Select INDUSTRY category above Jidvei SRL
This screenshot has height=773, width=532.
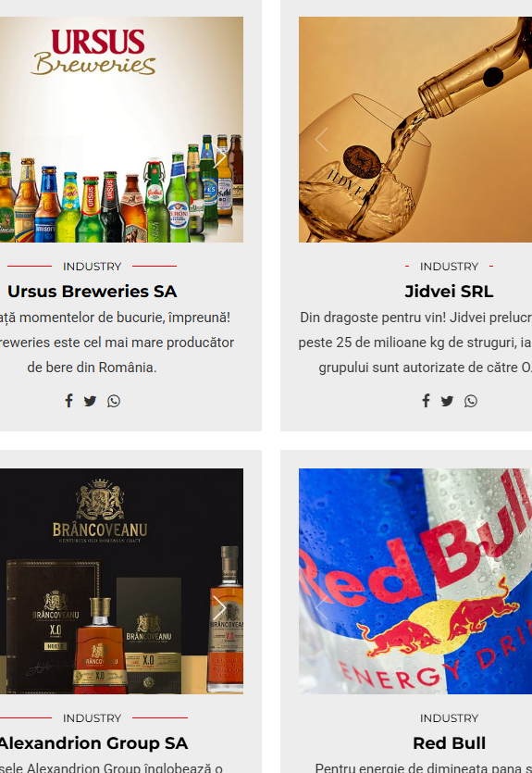[449, 267]
